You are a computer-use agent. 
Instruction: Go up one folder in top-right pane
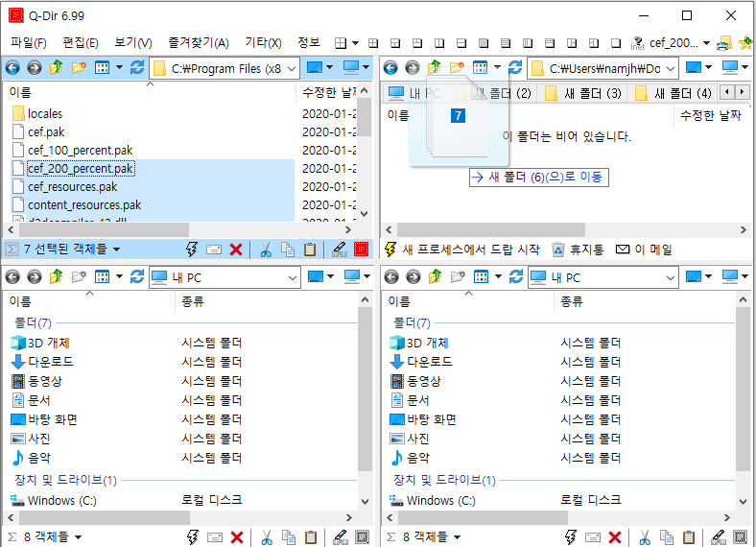click(434, 68)
